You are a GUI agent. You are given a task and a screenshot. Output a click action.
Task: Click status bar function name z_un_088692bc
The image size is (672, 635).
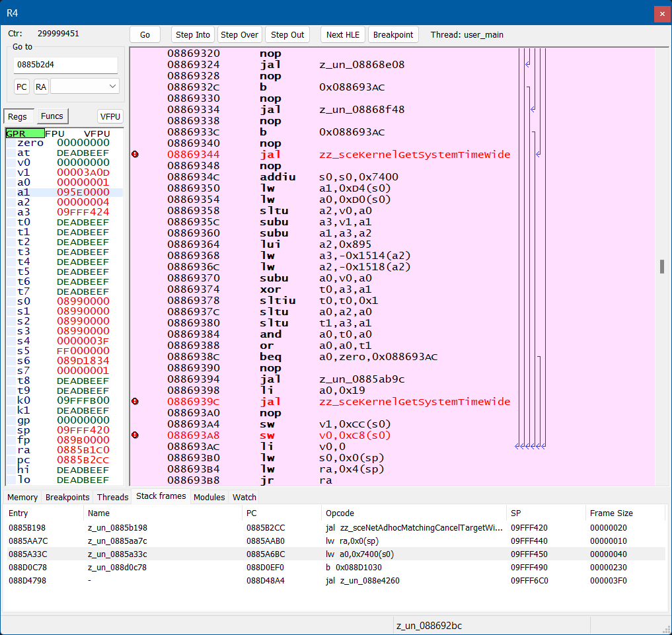click(x=429, y=626)
